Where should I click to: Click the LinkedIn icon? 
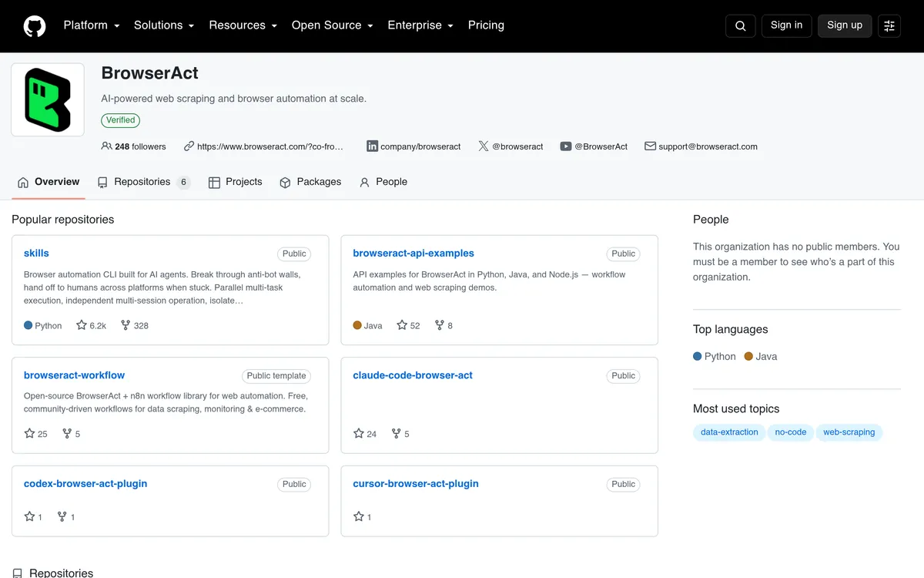pyautogui.click(x=372, y=146)
